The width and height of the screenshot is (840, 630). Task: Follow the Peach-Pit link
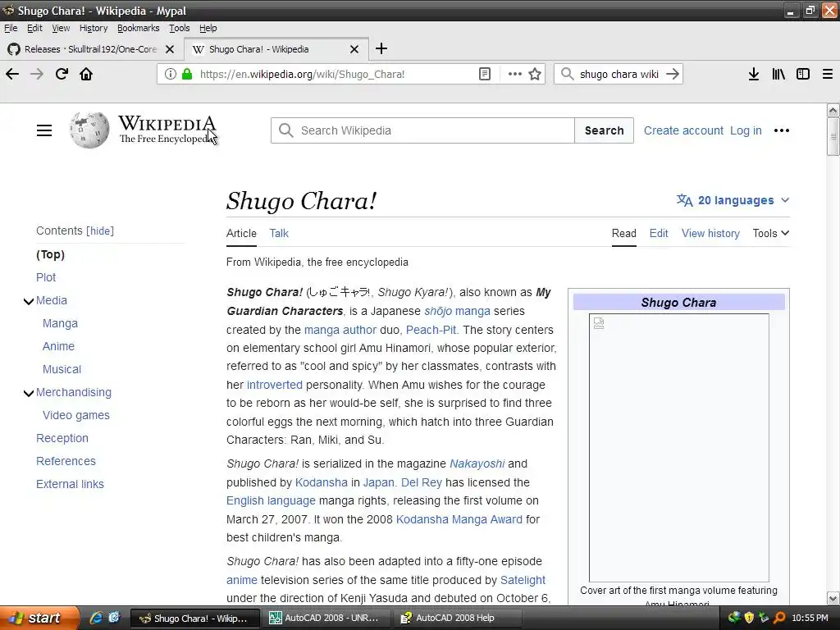(x=431, y=330)
